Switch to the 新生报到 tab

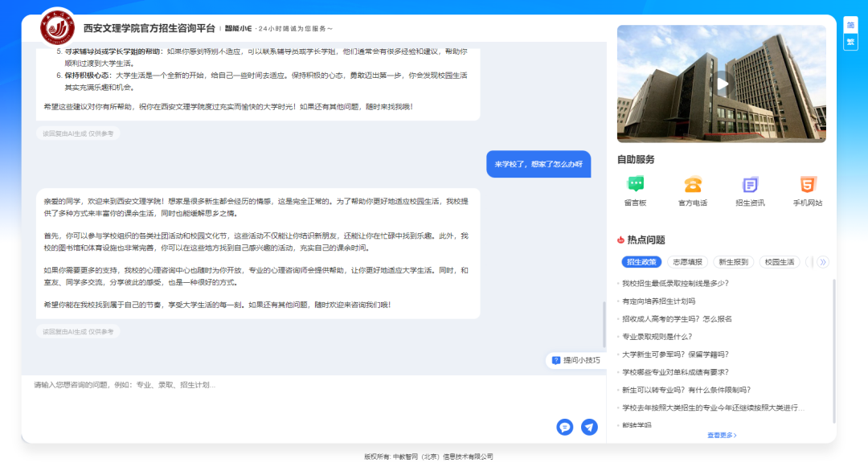point(733,262)
